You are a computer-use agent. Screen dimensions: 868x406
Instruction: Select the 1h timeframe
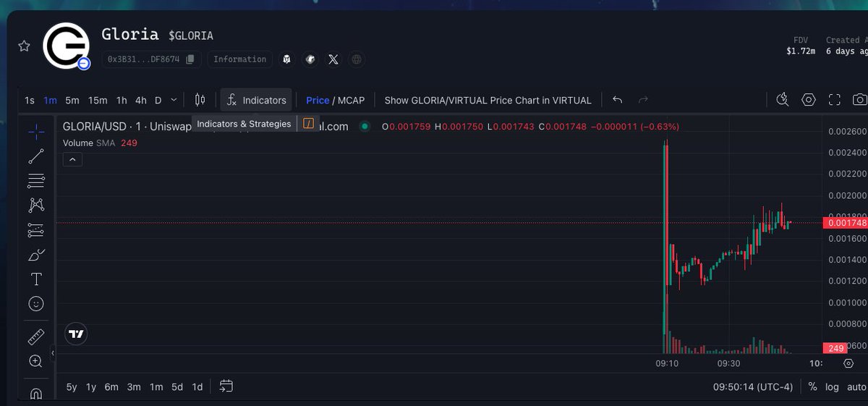tap(122, 101)
